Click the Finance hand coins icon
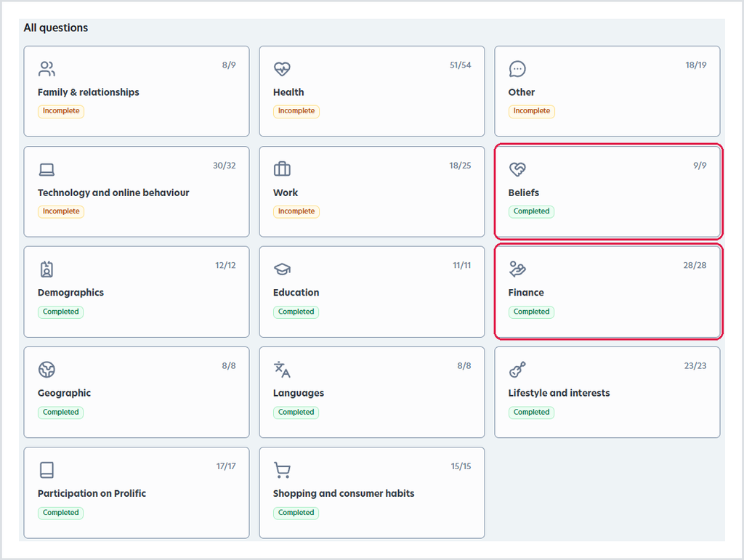744x560 pixels. pyautogui.click(x=517, y=269)
